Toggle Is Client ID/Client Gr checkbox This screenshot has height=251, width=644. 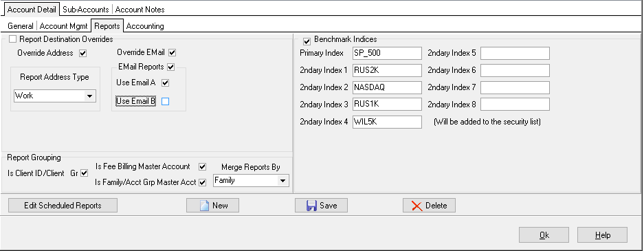point(85,173)
